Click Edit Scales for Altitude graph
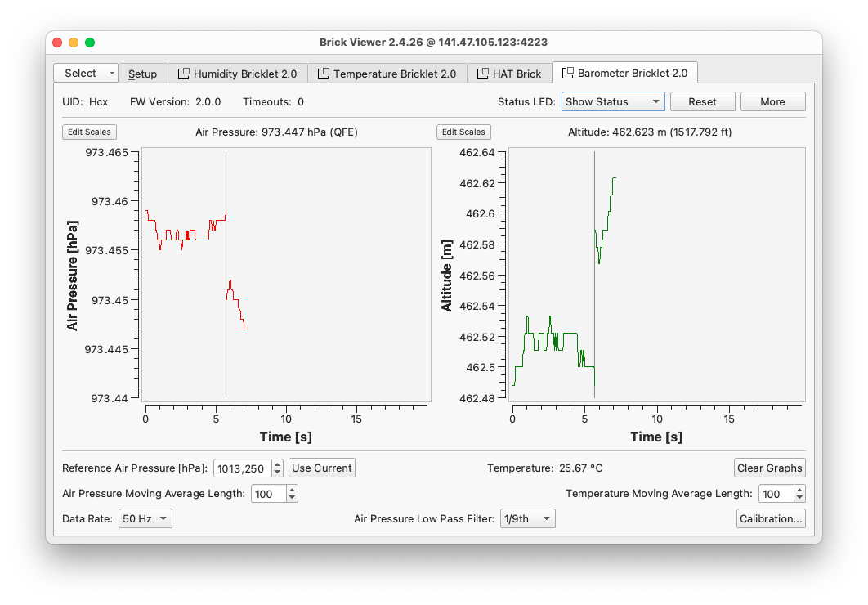 click(464, 132)
